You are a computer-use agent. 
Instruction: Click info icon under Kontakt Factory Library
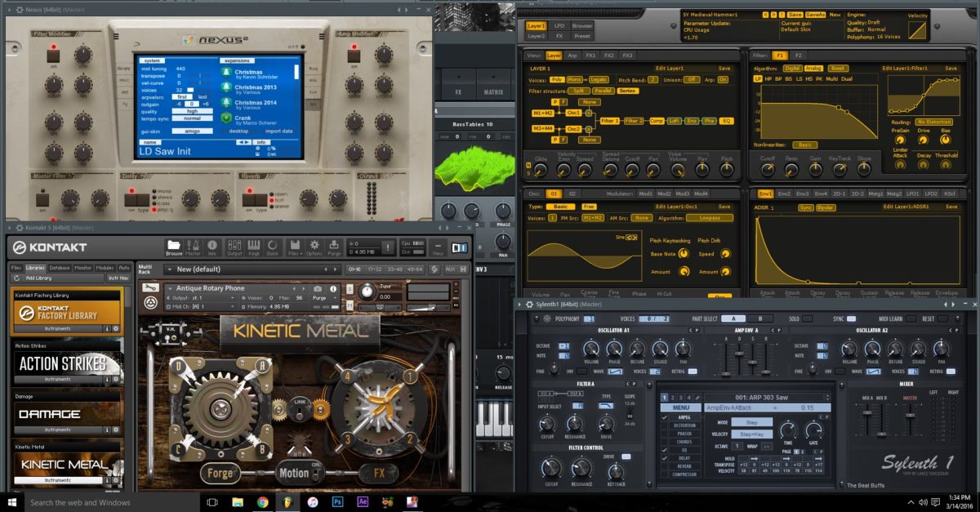click(x=107, y=329)
